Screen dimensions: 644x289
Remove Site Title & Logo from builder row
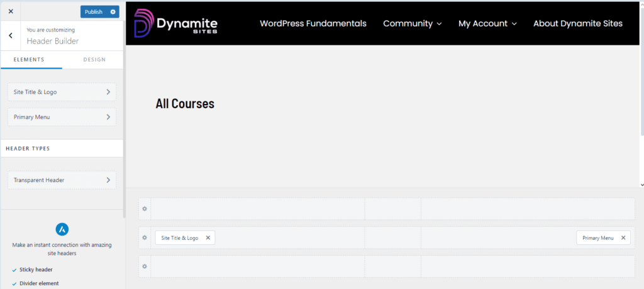(x=208, y=238)
